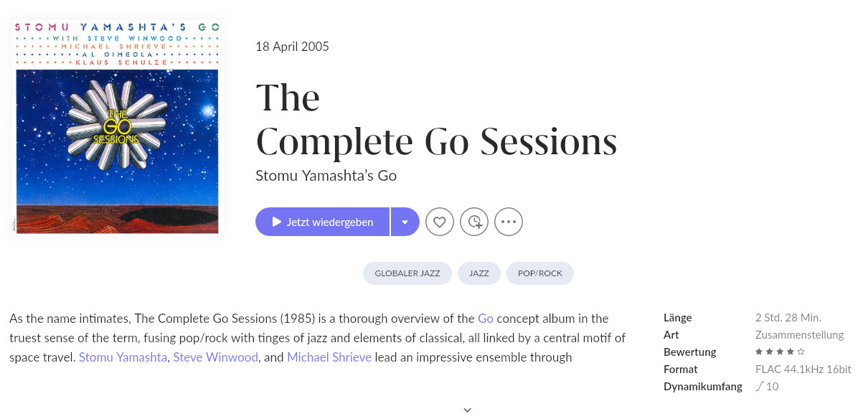This screenshot has width=868, height=419.
Task: Toggle the heart favorite icon
Action: tap(440, 222)
